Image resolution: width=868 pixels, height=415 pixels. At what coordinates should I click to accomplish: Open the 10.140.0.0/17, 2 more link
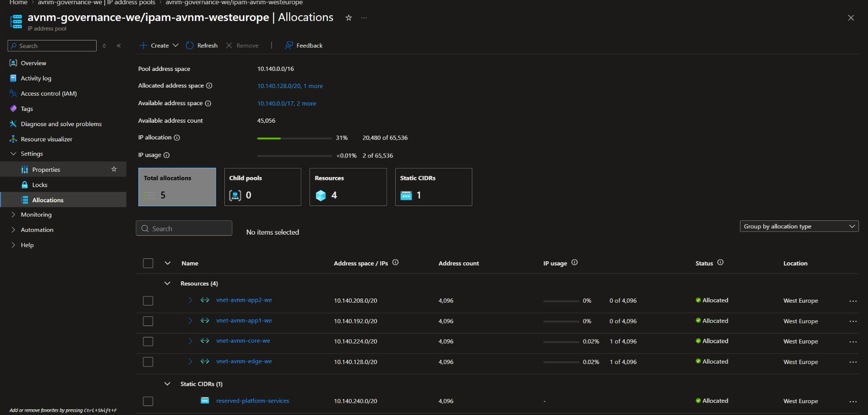tap(287, 104)
